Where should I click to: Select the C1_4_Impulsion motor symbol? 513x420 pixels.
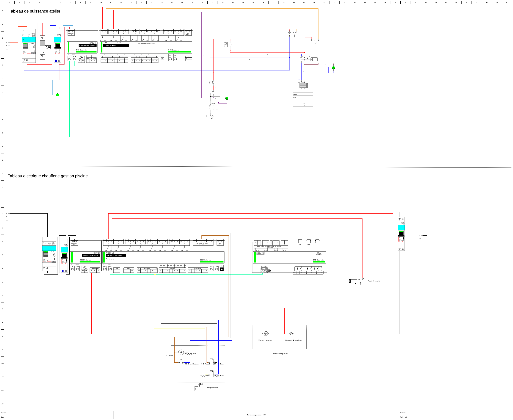pyautogui.click(x=181, y=352)
